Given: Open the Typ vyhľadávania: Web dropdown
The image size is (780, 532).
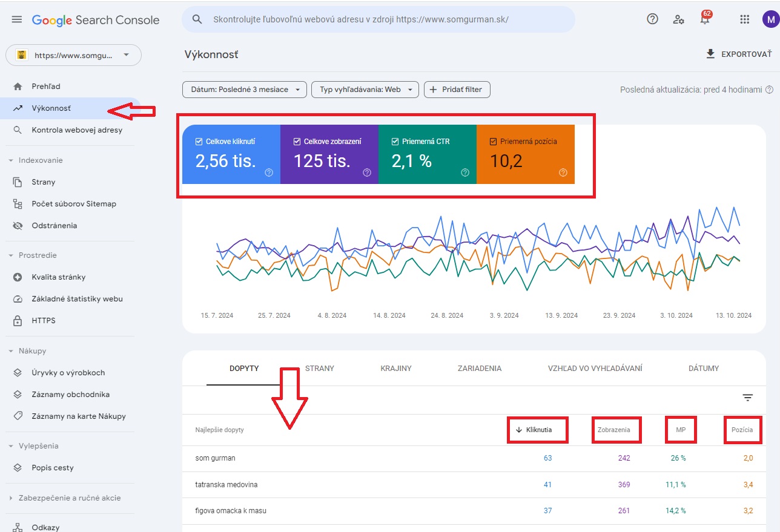Looking at the screenshot, I should [x=365, y=90].
